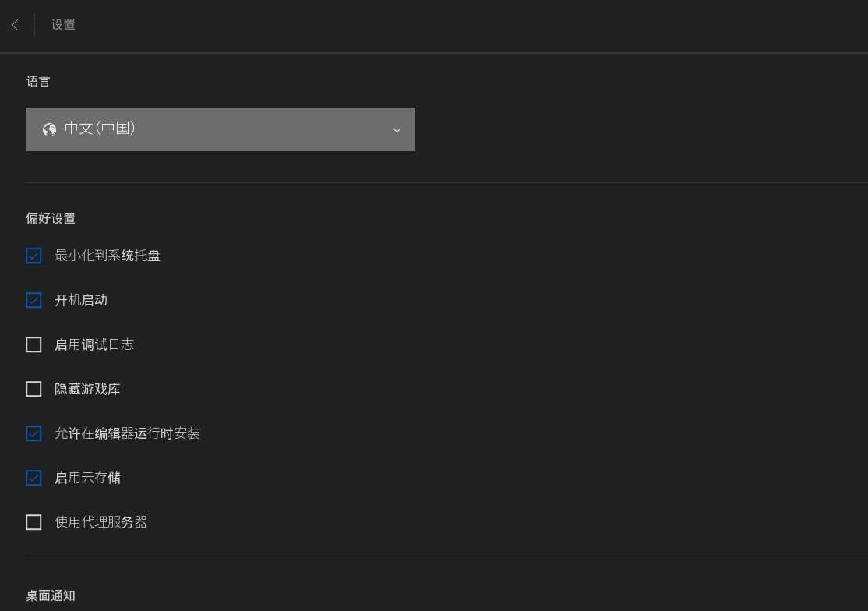Viewport: 868px width, 611px height.
Task: Click the 偏好设置 section heading
Action: click(x=51, y=218)
